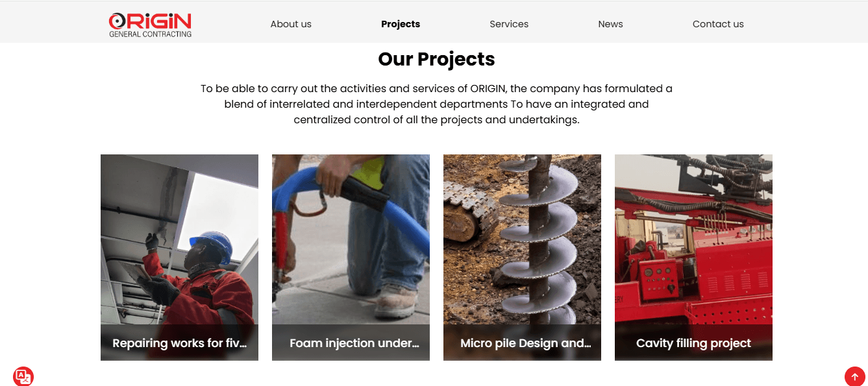868x386 pixels.
Task: Open the foam injection hose photo
Action: click(x=351, y=239)
